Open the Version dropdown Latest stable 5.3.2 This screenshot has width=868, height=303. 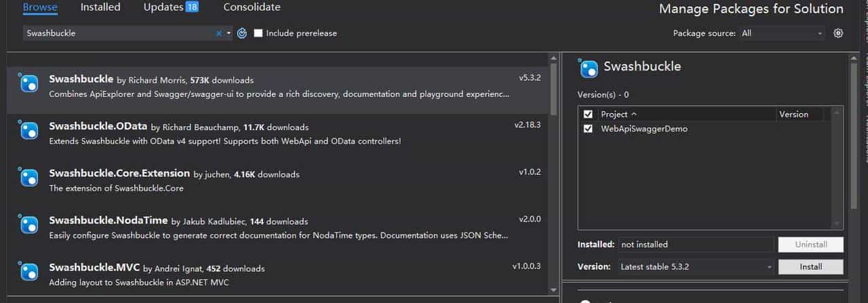[x=695, y=267]
